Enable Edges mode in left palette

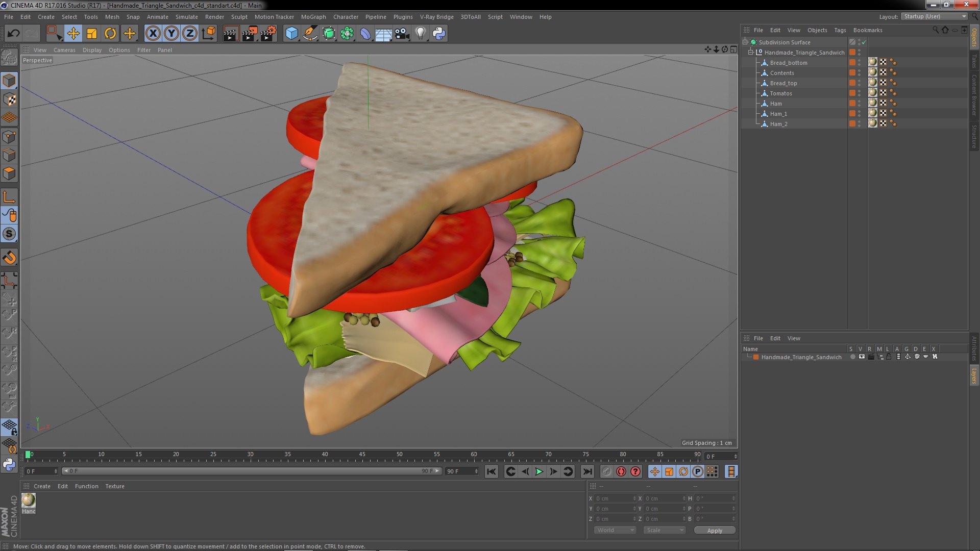tap(9, 155)
